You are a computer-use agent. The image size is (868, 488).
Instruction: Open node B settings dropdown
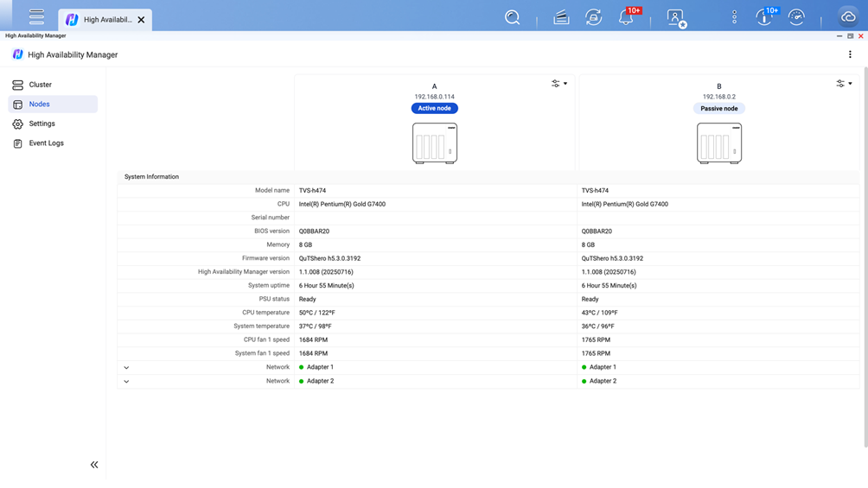(x=844, y=84)
